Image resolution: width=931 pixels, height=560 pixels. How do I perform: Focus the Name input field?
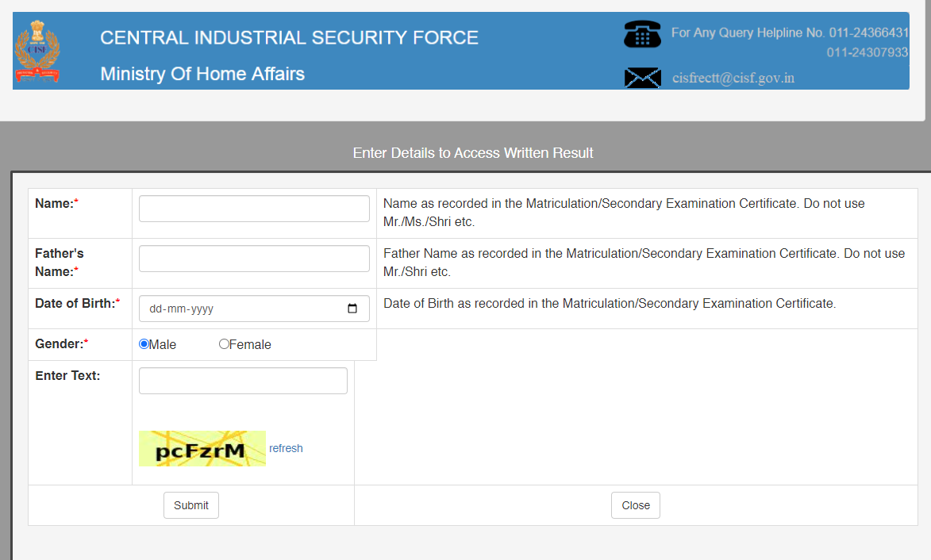tap(254, 209)
